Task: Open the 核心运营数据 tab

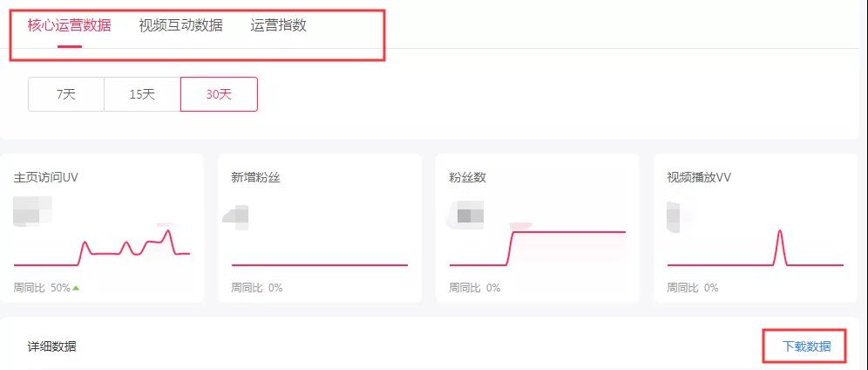Action: coord(69,25)
